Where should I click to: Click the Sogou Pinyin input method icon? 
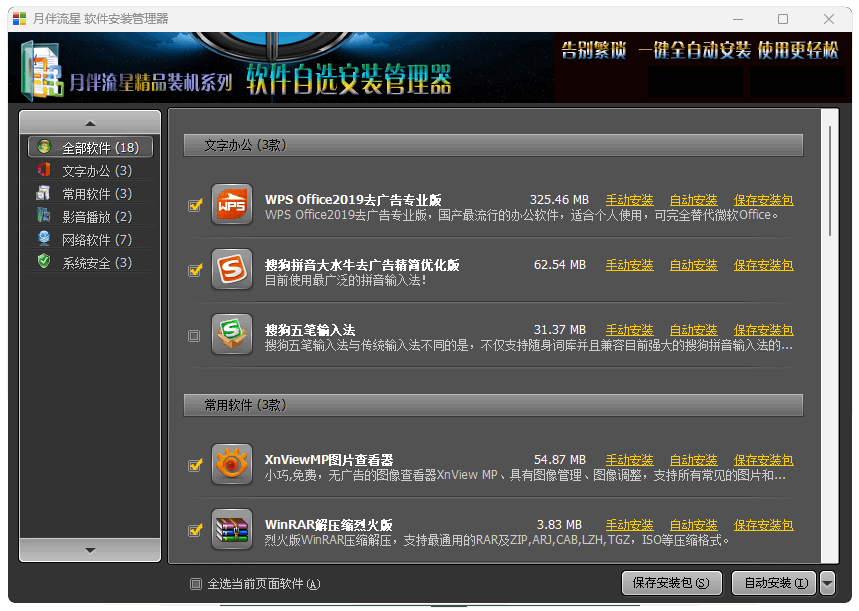(x=232, y=270)
